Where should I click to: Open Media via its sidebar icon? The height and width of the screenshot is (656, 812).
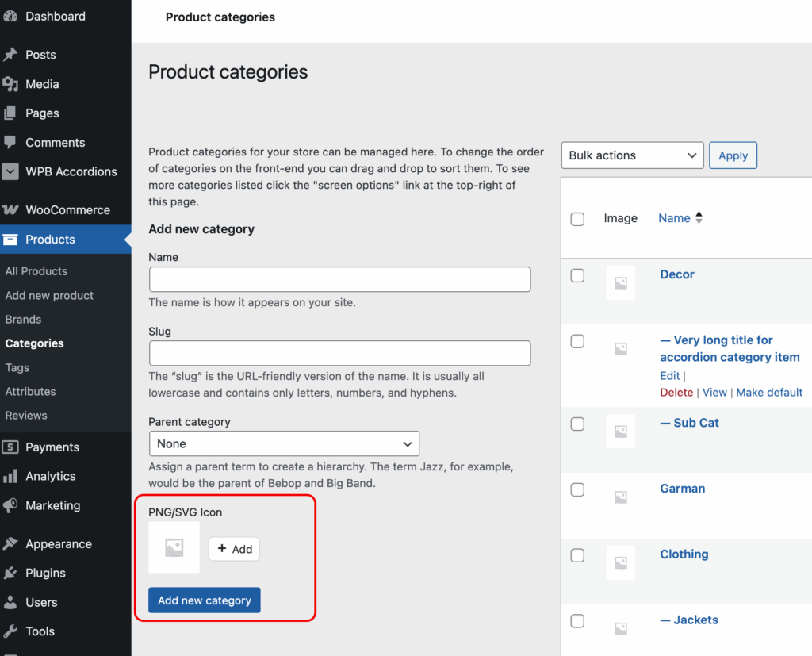(10, 84)
